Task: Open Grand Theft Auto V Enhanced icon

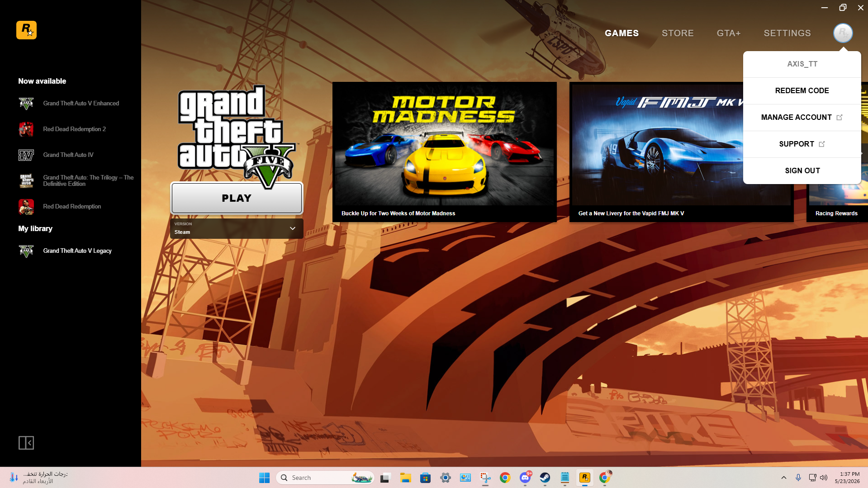Action: click(26, 104)
